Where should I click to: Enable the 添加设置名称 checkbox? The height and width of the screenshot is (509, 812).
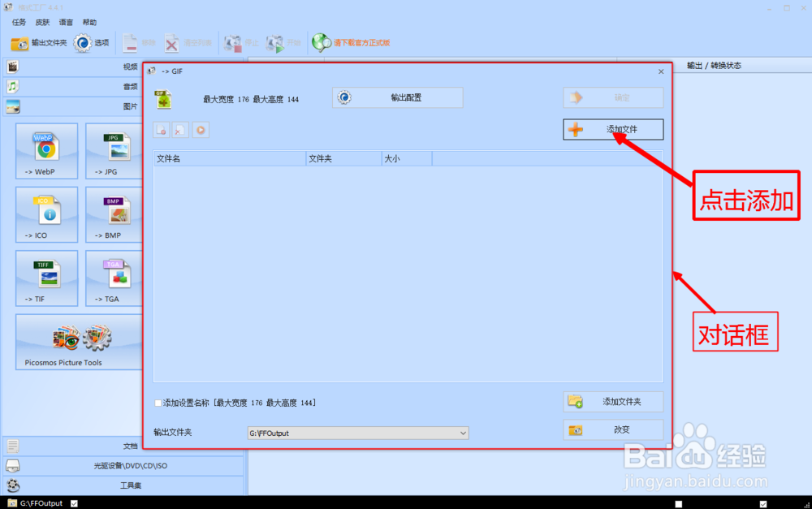click(x=158, y=402)
